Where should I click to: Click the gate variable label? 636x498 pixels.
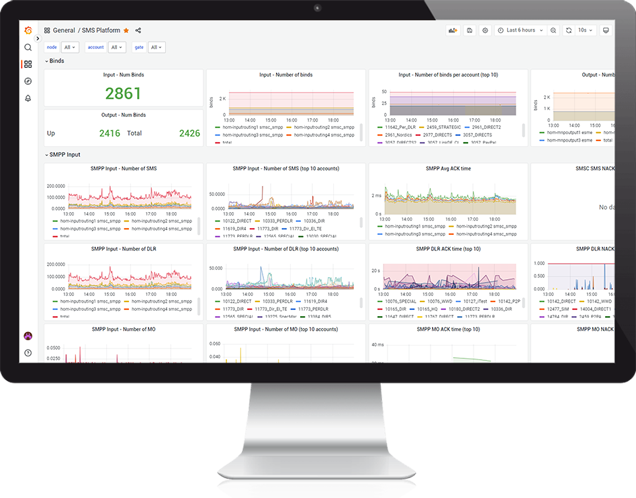(x=139, y=47)
